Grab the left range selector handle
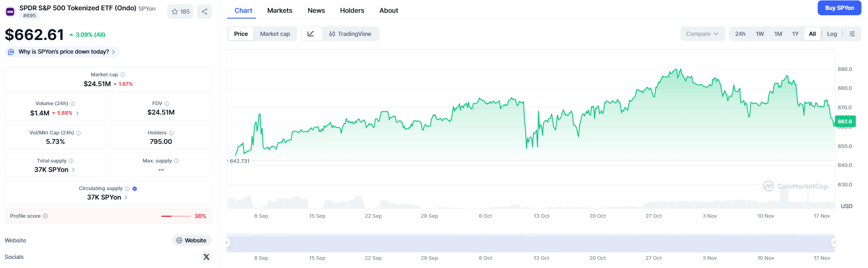Image resolution: width=868 pixels, height=268 pixels. click(227, 242)
